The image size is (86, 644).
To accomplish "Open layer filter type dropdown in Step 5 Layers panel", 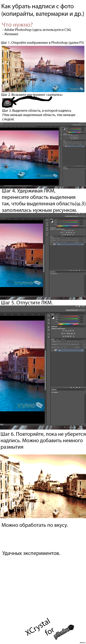I will click(56, 342).
